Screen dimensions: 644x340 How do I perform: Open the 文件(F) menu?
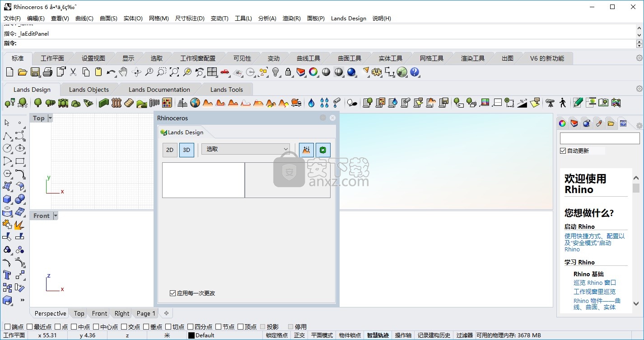[12, 19]
